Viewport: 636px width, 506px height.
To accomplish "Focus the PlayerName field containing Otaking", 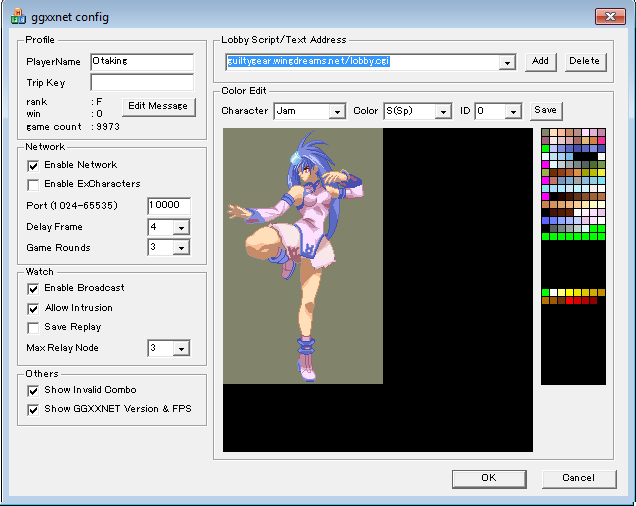I will pyautogui.click(x=142, y=62).
